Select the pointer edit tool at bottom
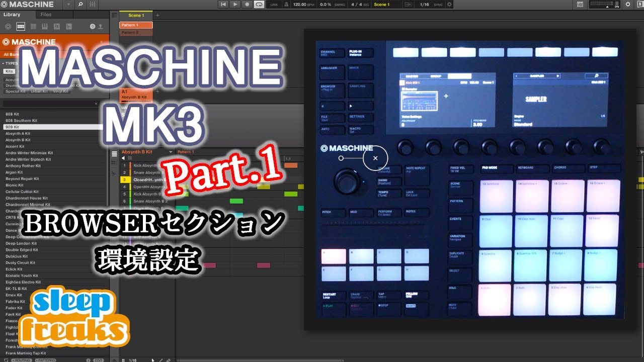Image resolution: width=644 pixels, height=362 pixels. (153, 359)
